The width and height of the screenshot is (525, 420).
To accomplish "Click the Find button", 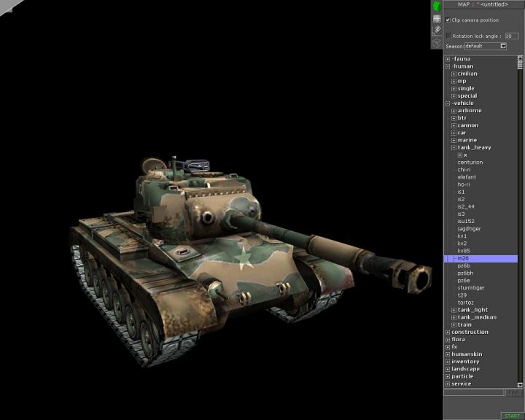I will pyautogui.click(x=513, y=393).
